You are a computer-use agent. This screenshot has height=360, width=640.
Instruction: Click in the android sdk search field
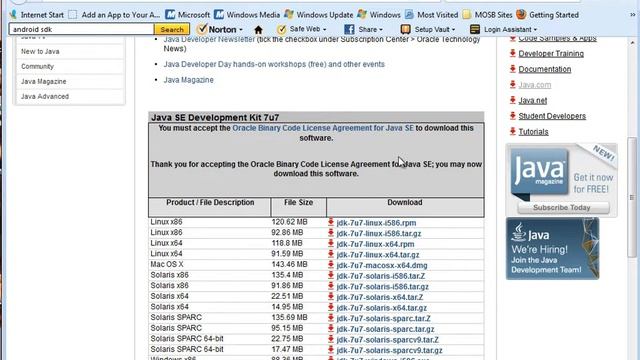pyautogui.click(x=82, y=29)
